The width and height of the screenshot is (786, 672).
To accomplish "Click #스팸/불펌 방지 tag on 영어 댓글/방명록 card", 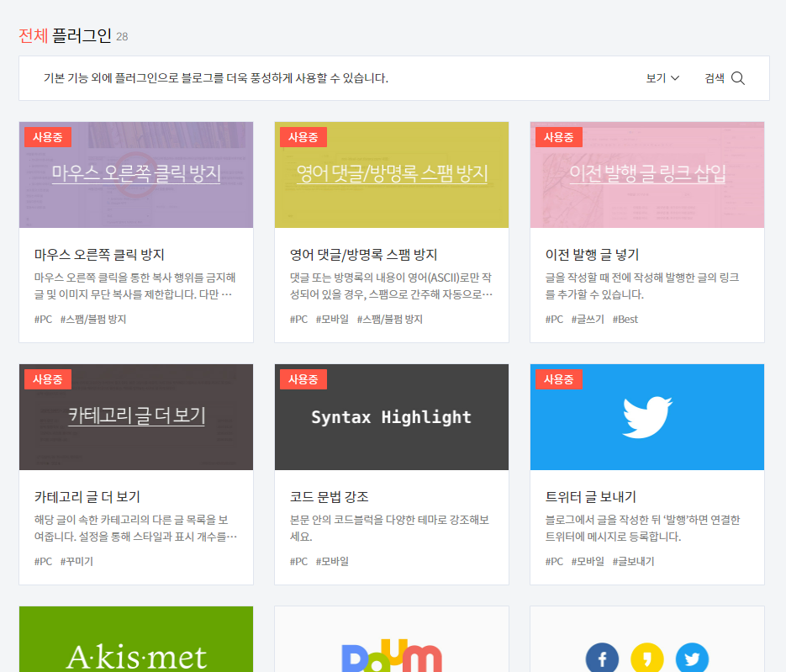I will tap(389, 320).
